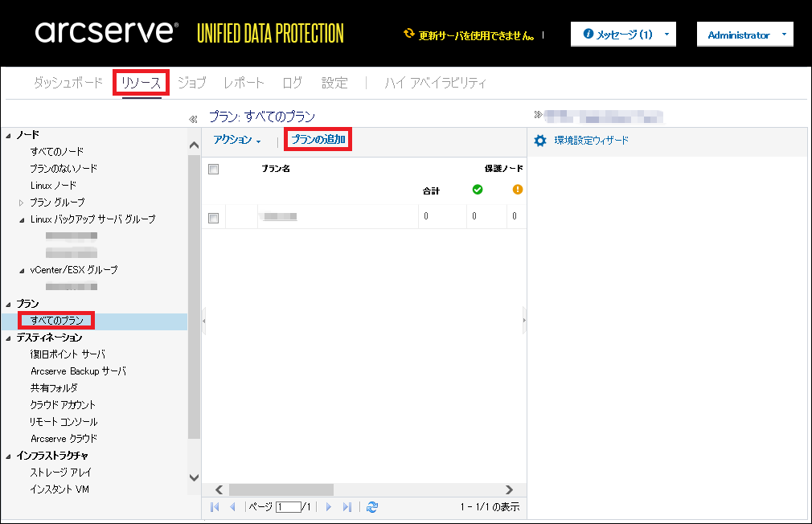The image size is (812, 524).
Task: Go to last page of plan list
Action: pyautogui.click(x=347, y=507)
